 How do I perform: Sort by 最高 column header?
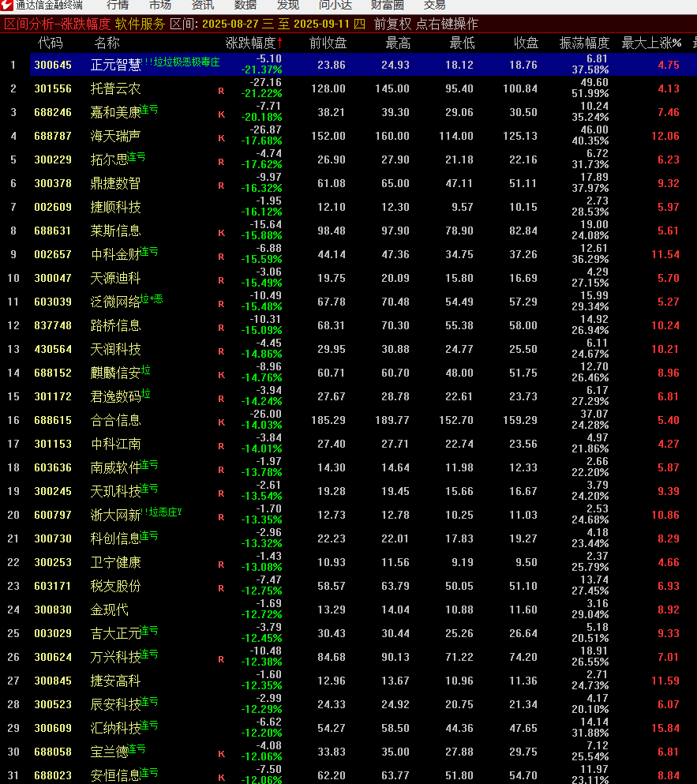pos(398,43)
